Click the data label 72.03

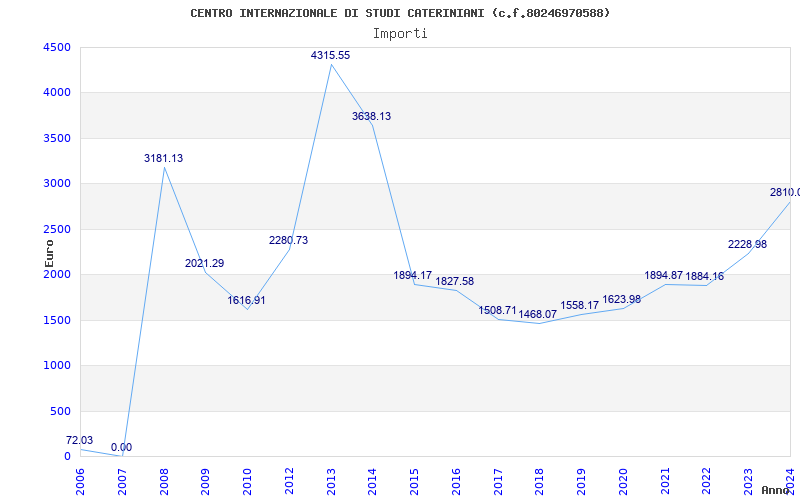click(x=80, y=440)
